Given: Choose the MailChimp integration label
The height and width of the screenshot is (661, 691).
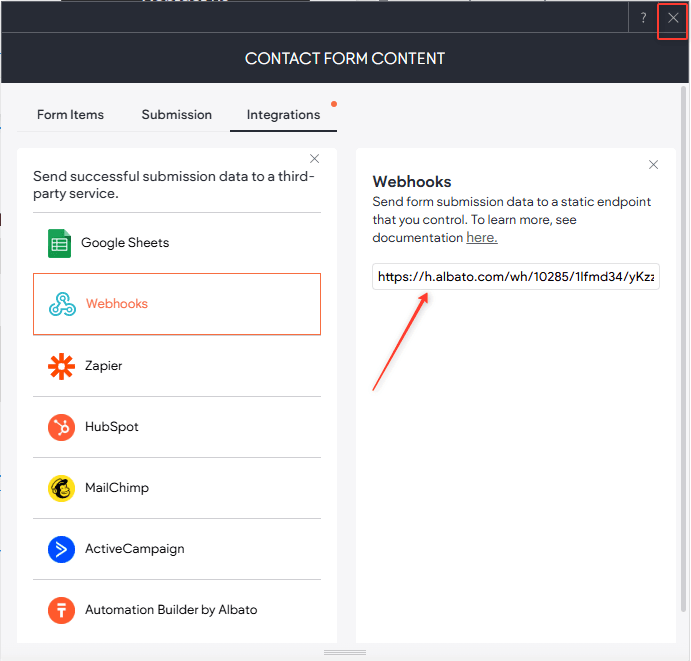Looking at the screenshot, I should coord(117,488).
